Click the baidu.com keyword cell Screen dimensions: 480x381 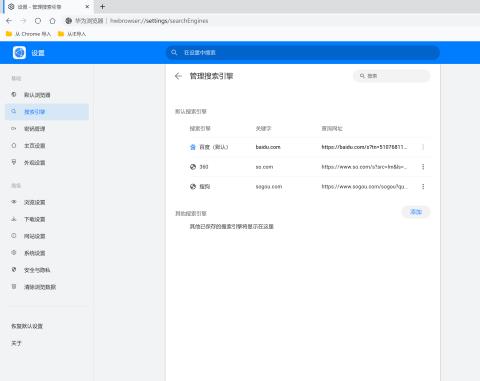tap(268, 147)
